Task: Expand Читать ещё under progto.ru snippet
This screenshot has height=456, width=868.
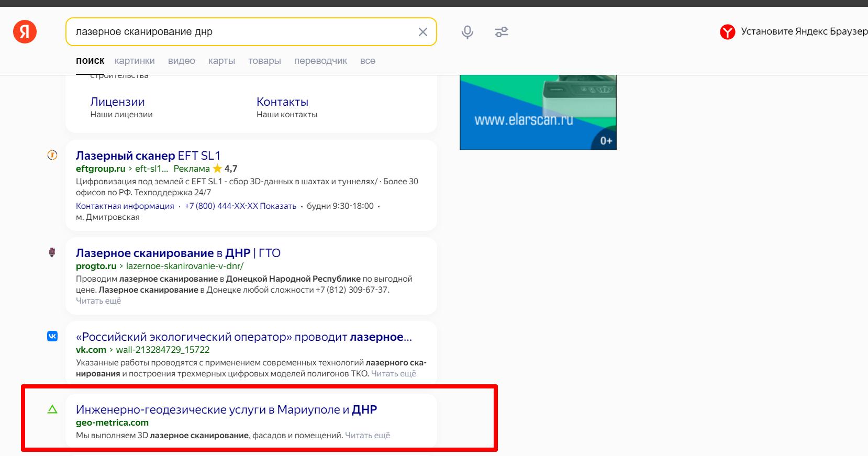Action: click(x=98, y=301)
